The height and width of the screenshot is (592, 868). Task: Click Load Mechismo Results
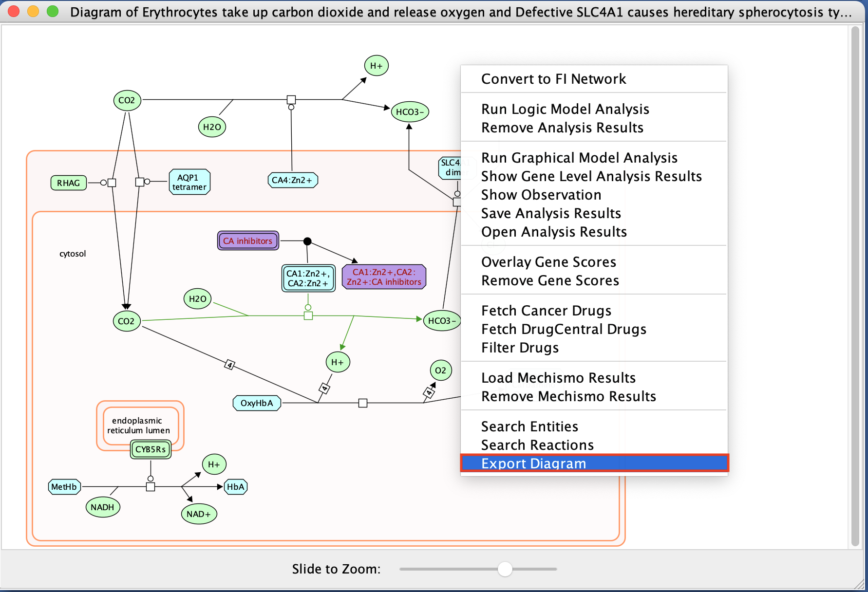coord(558,378)
